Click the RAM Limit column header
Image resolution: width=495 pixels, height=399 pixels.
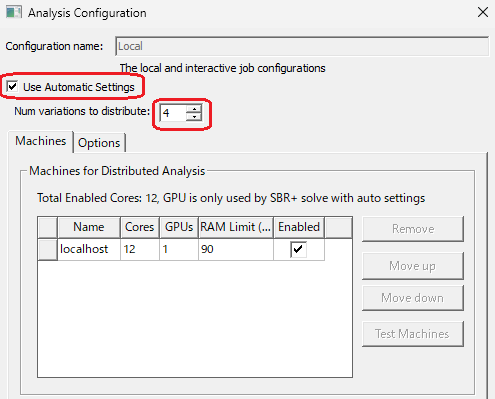[x=236, y=227]
